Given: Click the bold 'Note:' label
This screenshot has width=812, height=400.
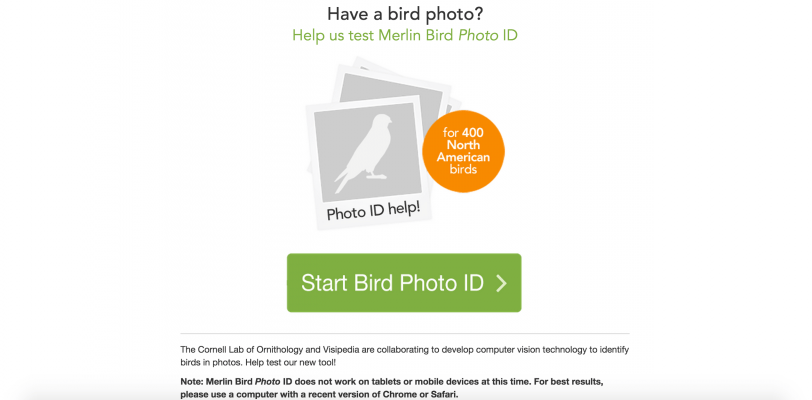Looking at the screenshot, I should coord(192,382).
